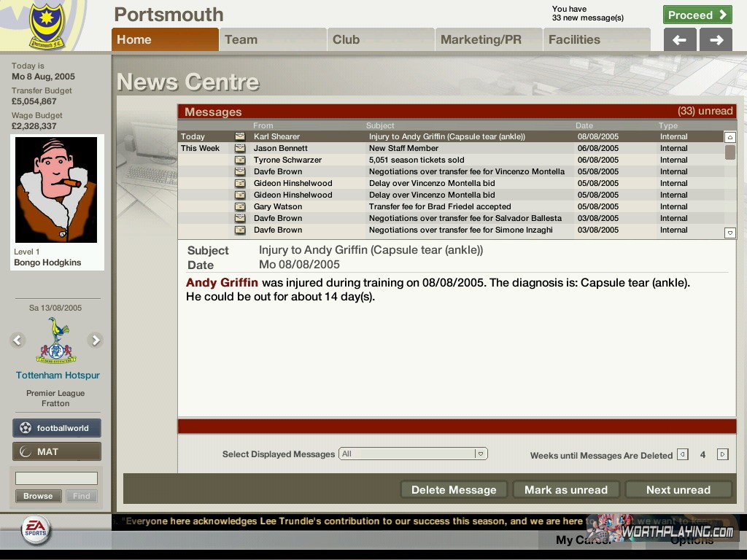The width and height of the screenshot is (747, 560).
Task: Click envelope icon for Tyrone Schwarzer message
Action: click(x=239, y=160)
